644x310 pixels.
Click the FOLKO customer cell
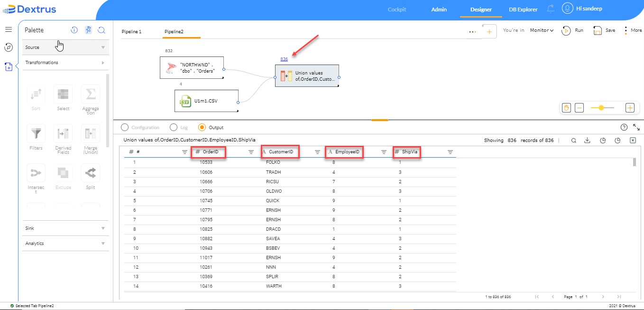click(x=273, y=162)
